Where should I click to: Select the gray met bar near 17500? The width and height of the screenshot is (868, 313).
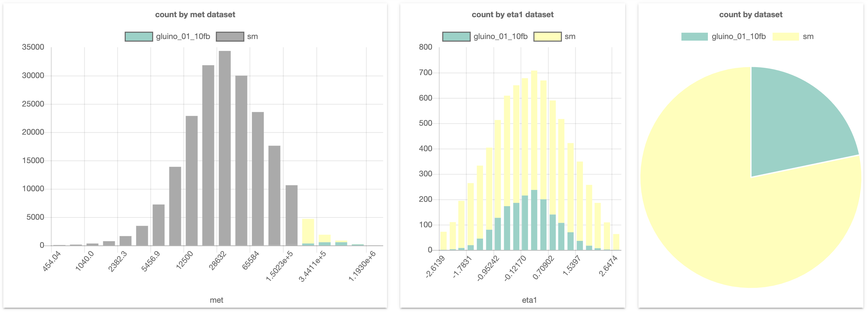[274, 196]
